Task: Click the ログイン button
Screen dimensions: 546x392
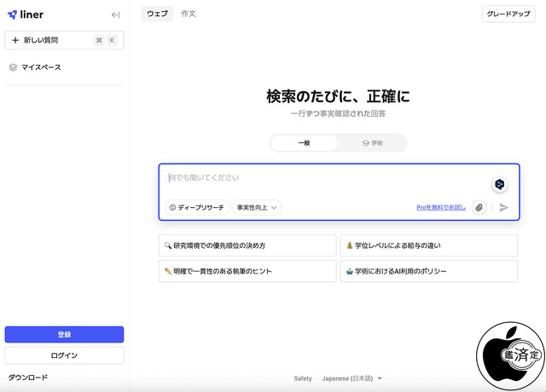Action: [64, 355]
